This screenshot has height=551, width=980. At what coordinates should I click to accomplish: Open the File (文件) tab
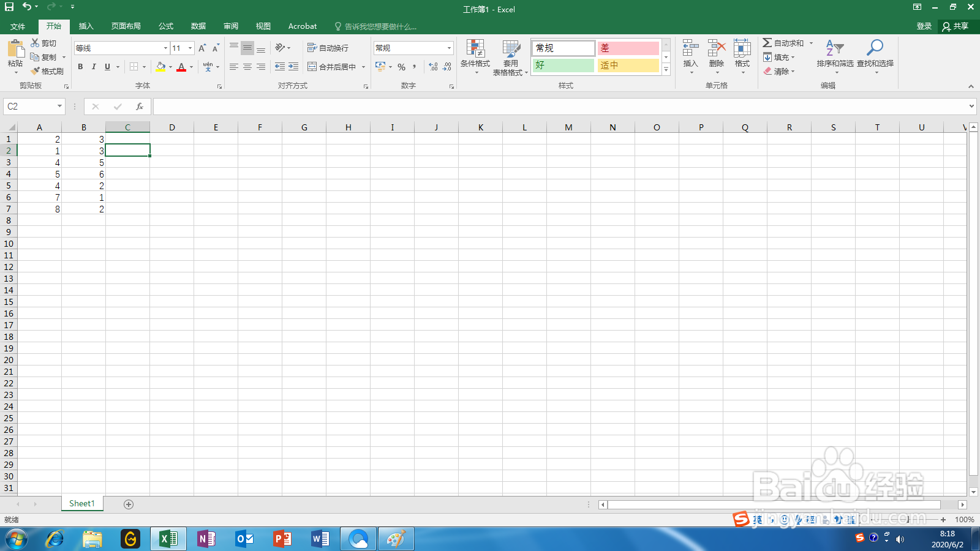tap(18, 26)
